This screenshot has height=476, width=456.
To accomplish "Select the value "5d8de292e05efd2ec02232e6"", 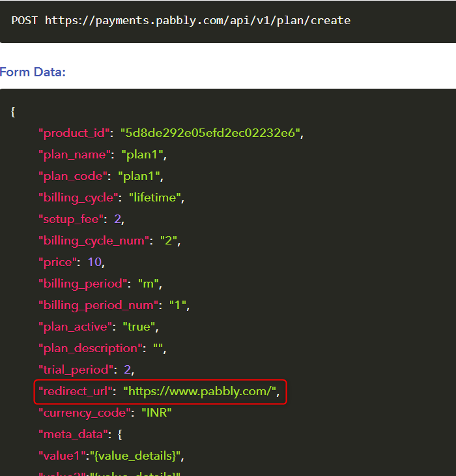I will click(x=210, y=133).
